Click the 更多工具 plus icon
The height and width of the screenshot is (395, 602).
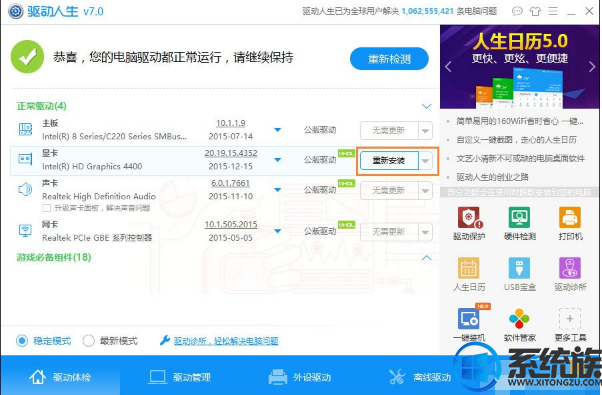coord(570,319)
